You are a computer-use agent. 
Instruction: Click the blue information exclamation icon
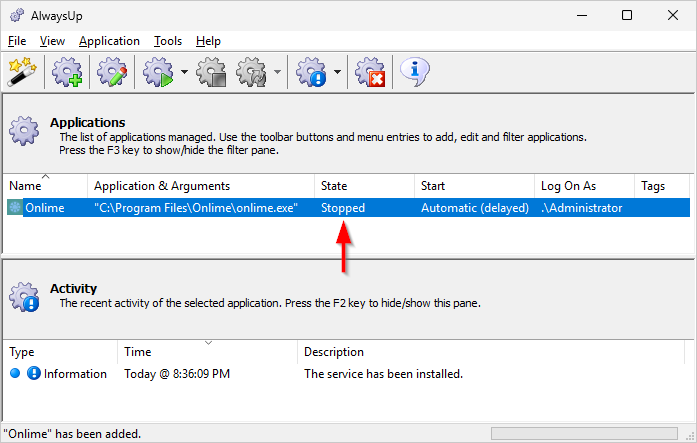click(34, 373)
